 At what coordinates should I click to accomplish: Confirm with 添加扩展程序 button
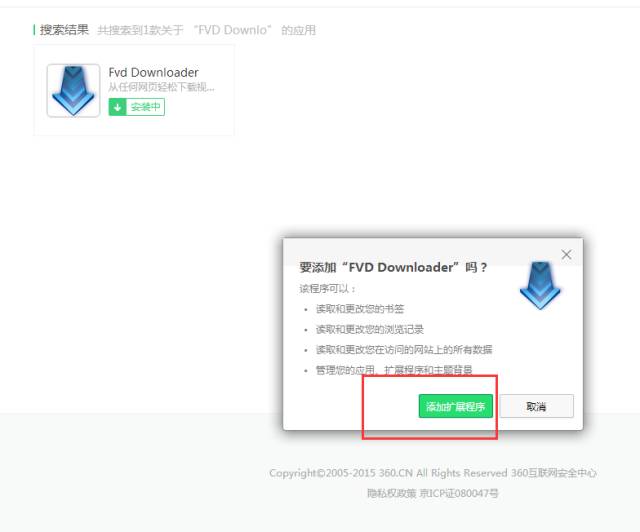(x=456, y=406)
